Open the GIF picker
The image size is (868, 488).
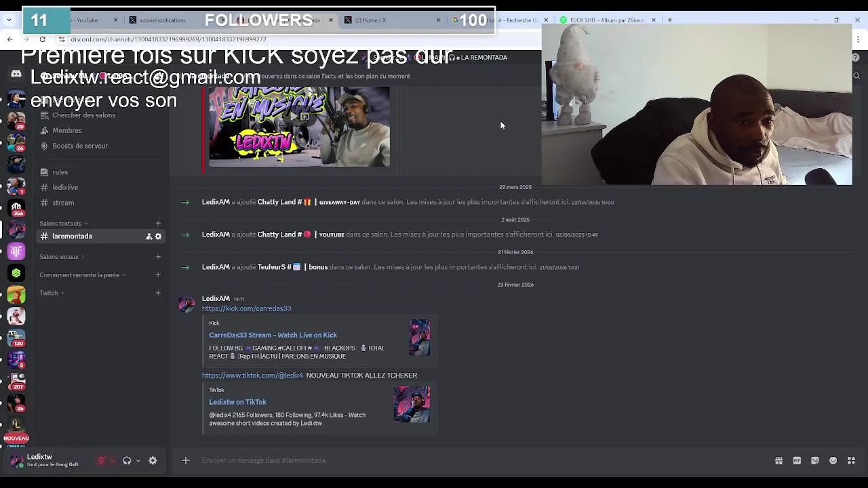coord(797,461)
